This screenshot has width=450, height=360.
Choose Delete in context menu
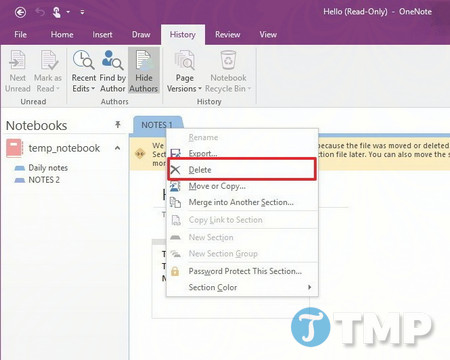(242, 170)
